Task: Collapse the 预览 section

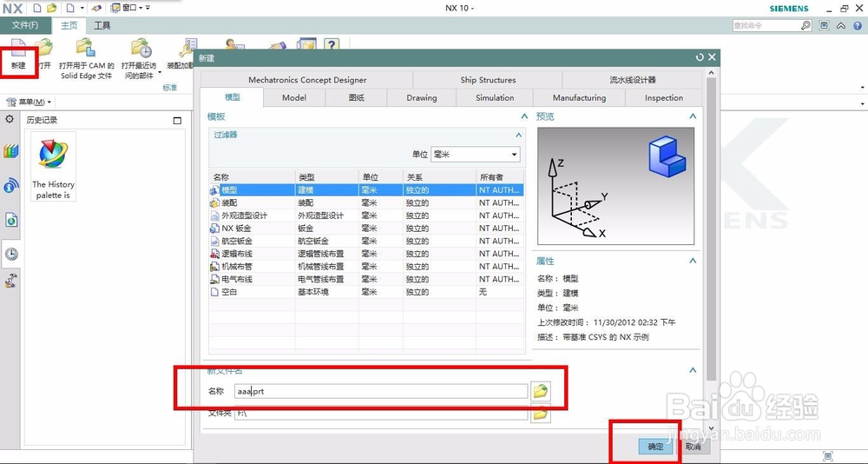Action: pos(692,116)
